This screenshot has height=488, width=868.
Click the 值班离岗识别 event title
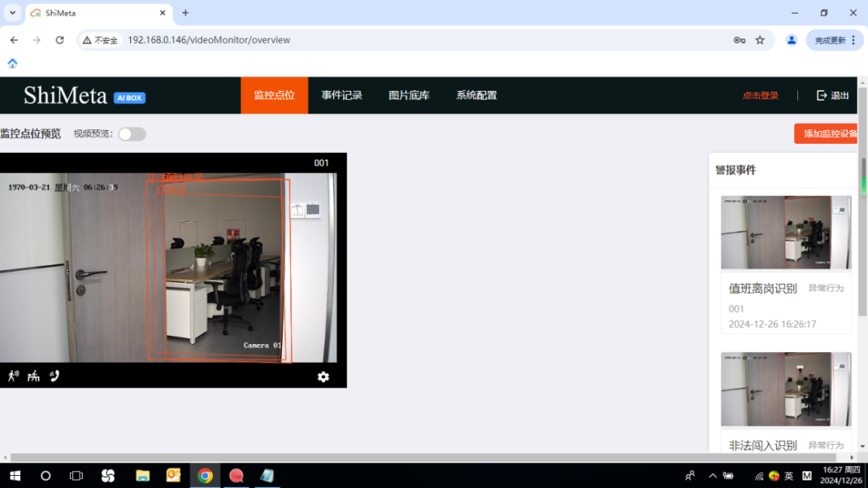[762, 289]
